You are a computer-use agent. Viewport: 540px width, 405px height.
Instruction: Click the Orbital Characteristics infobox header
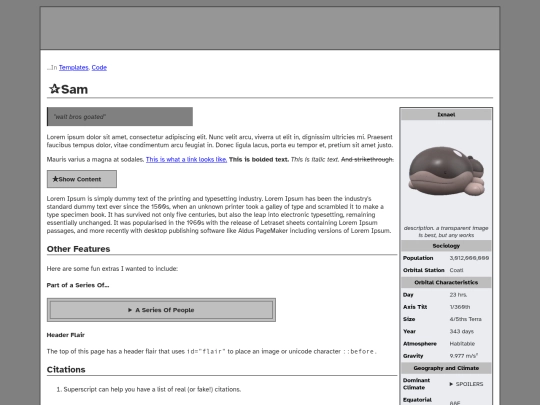[446, 282]
